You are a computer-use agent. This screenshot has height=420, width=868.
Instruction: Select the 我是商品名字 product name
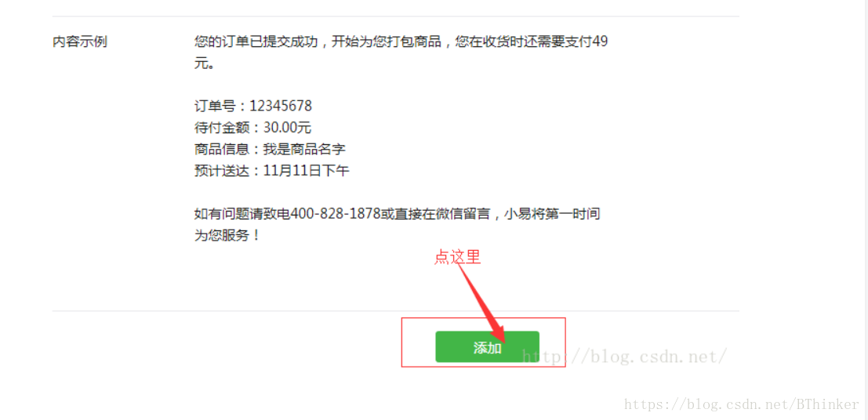(x=304, y=150)
